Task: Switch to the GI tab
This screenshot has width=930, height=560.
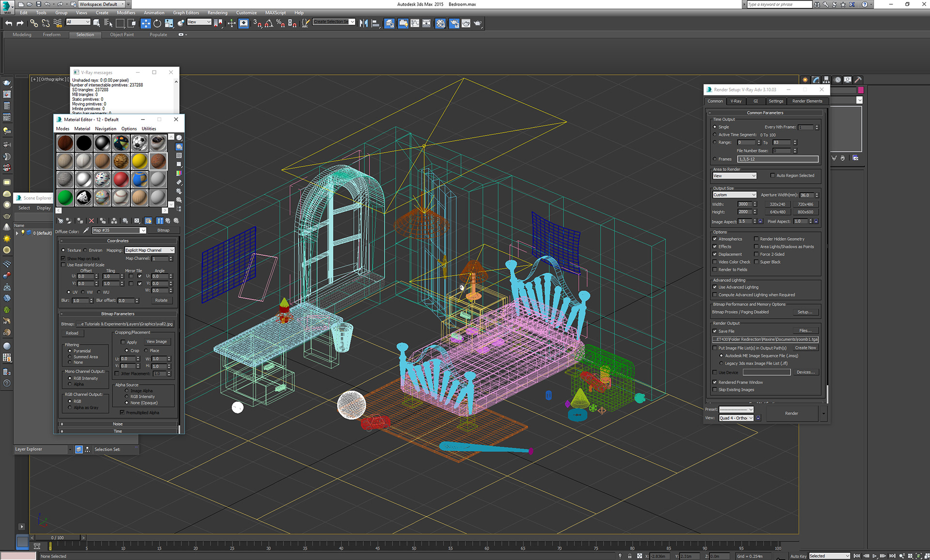Action: click(x=756, y=101)
